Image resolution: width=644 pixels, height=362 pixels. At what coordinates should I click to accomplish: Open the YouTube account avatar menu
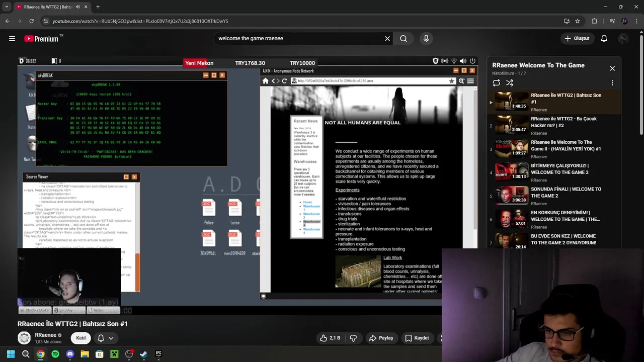pos(623,38)
